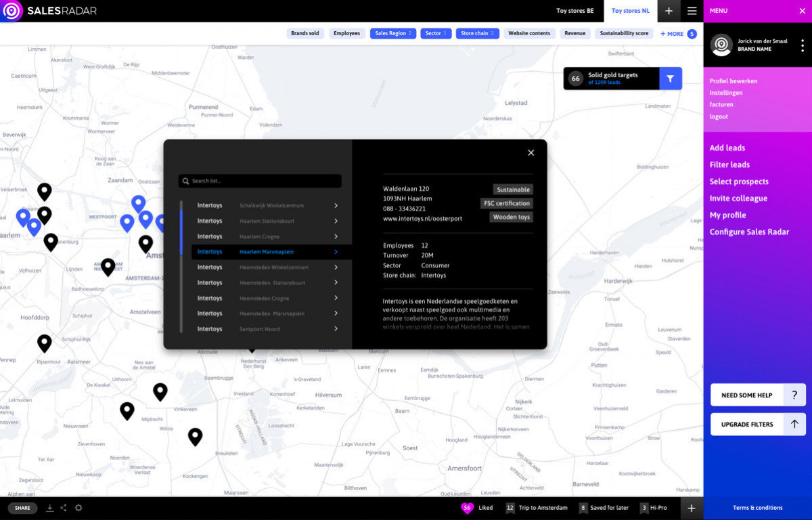
Task: Click the question mark help icon
Action: tap(794, 395)
